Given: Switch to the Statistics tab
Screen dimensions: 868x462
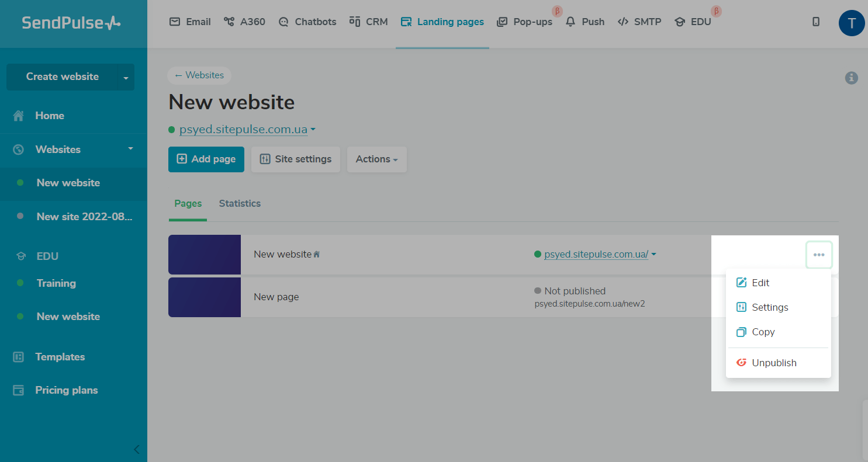Looking at the screenshot, I should pos(240,204).
